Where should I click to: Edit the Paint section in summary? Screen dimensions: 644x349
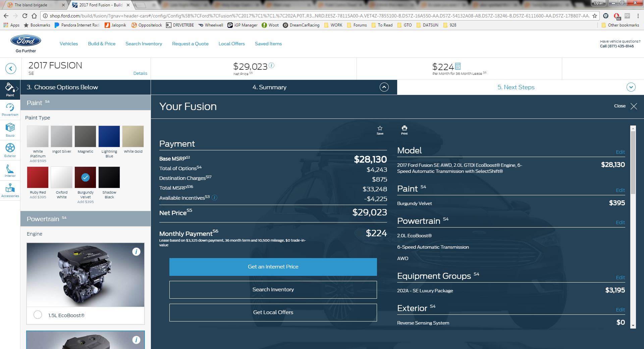pos(620,190)
